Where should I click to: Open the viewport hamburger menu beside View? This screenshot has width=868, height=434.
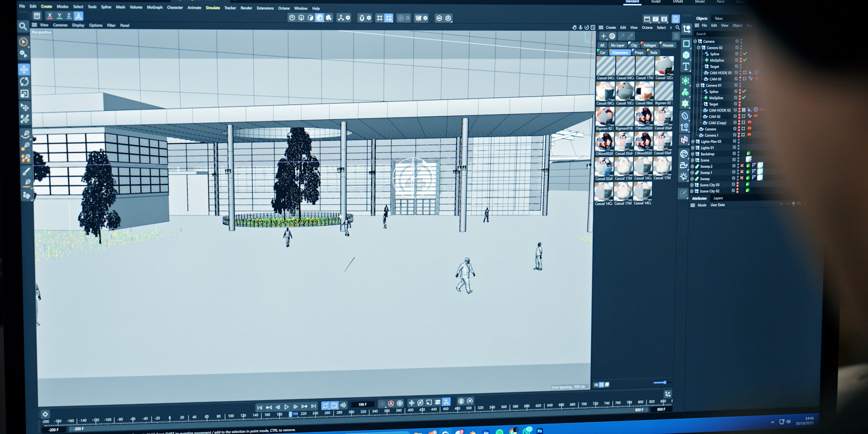34,25
